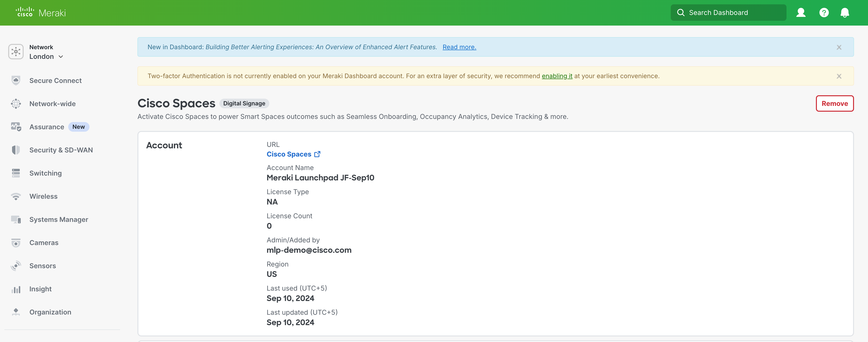Open the Security & SD-WAN menu

[x=61, y=150]
